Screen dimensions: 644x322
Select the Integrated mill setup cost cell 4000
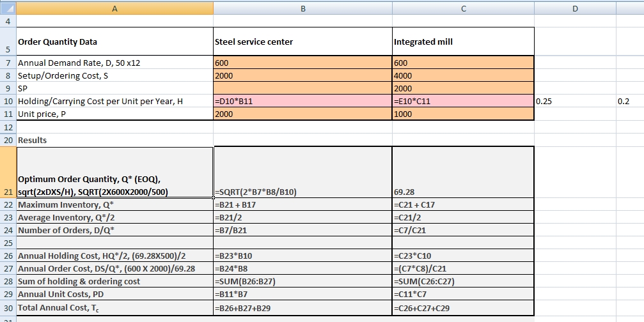pos(462,75)
